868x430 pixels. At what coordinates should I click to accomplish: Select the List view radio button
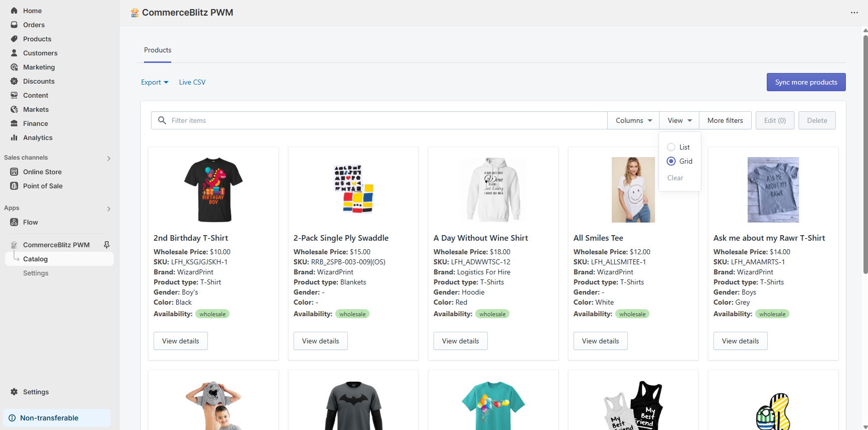pos(671,147)
